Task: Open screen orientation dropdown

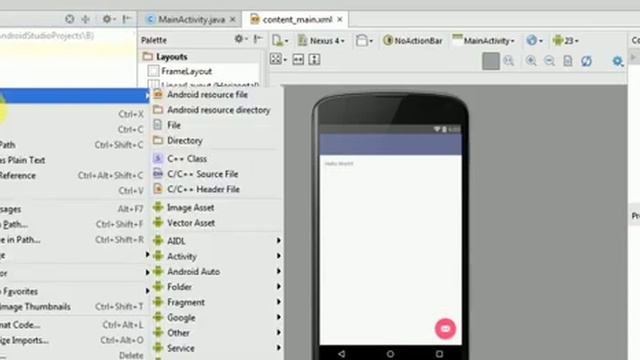Action: (364, 41)
